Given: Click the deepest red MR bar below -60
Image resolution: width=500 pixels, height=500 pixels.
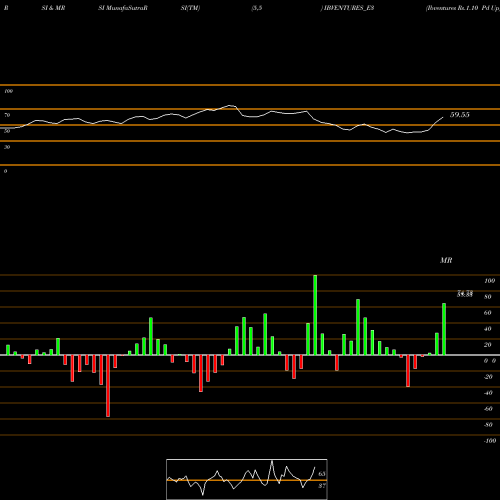Looking at the screenshot, I should pyautogui.click(x=108, y=386).
